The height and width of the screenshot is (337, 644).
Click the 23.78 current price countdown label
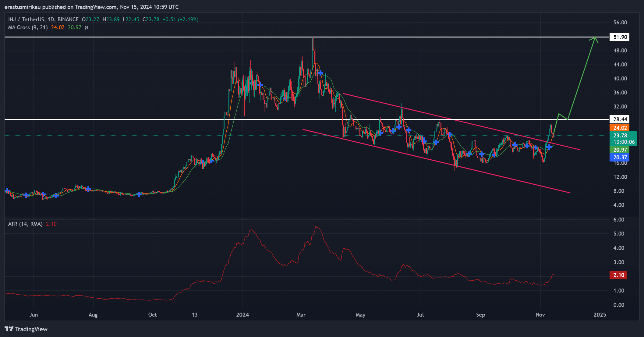click(623, 139)
